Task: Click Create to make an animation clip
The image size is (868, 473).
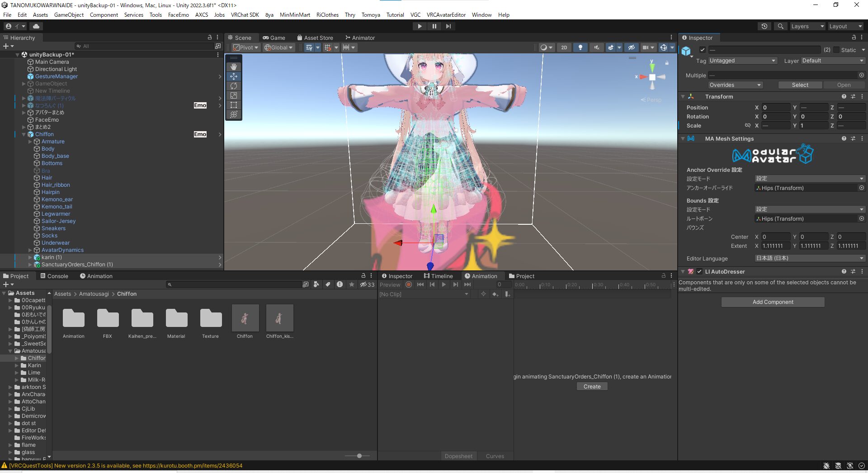Action: tap(592, 386)
